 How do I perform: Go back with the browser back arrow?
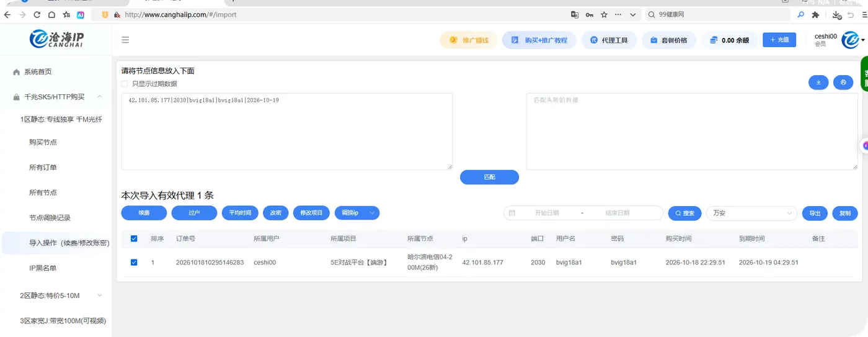click(x=7, y=14)
